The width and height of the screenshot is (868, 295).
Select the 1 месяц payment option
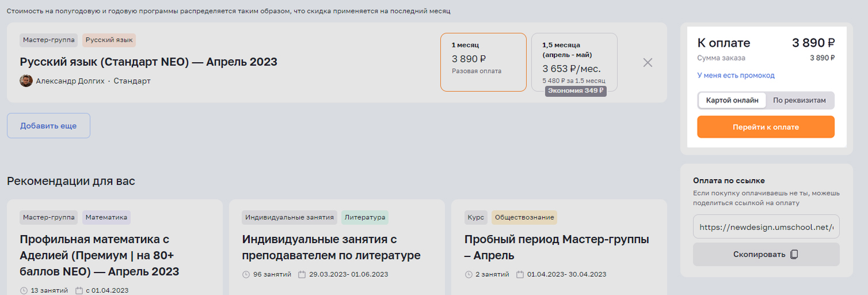point(484,62)
